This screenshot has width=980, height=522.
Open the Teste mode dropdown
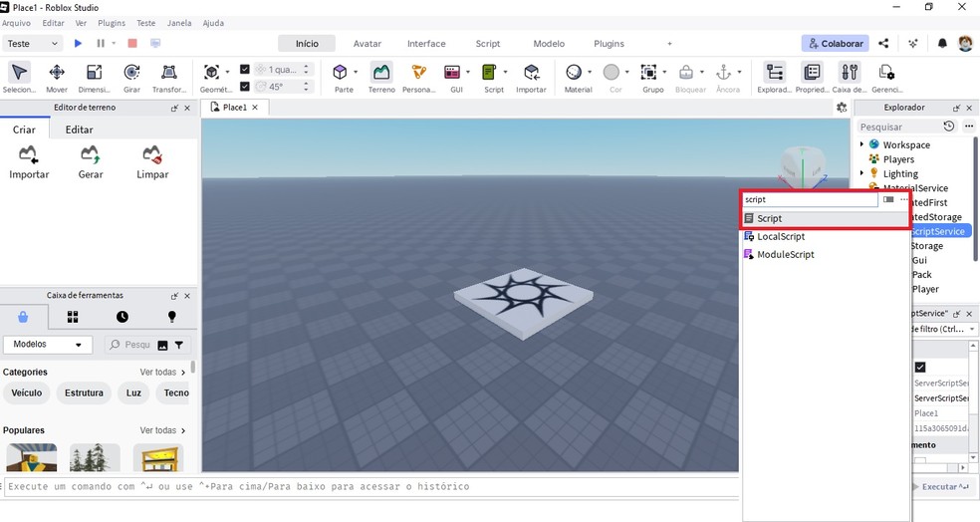[33, 44]
